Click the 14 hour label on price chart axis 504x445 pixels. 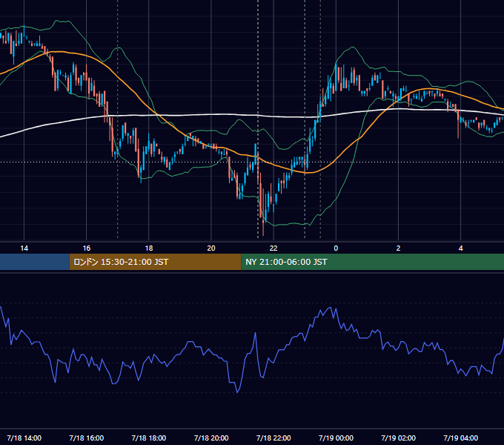24,248
